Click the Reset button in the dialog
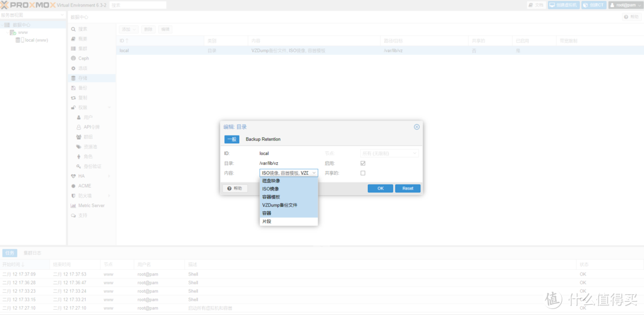Screen dimensions: 644x315 (x=407, y=189)
